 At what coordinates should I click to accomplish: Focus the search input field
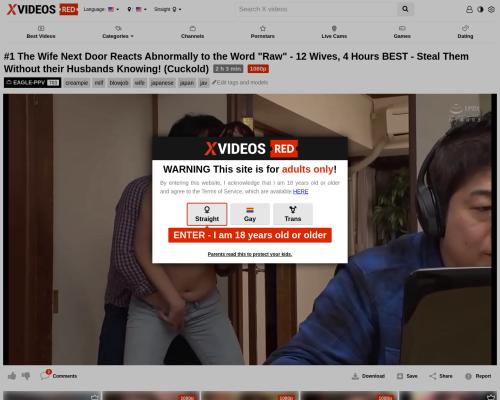317,9
